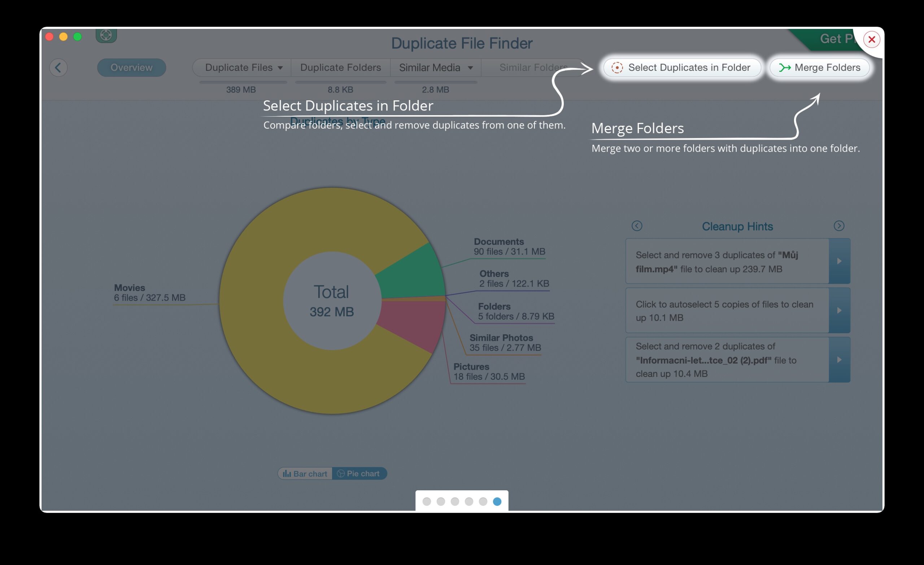Click arrow for Informacni-let pdf hint
Image resolution: width=924 pixels, height=565 pixels.
[839, 360]
